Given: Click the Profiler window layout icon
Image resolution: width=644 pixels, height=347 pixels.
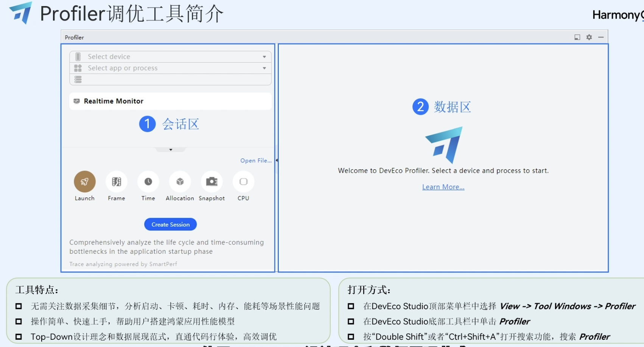Looking at the screenshot, I should (577, 37).
